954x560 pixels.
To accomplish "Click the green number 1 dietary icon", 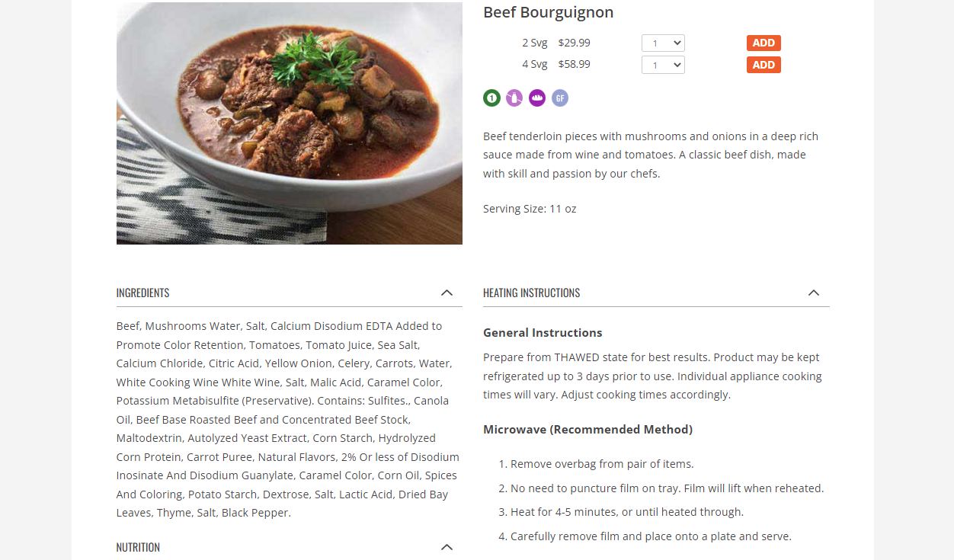I will (x=491, y=98).
